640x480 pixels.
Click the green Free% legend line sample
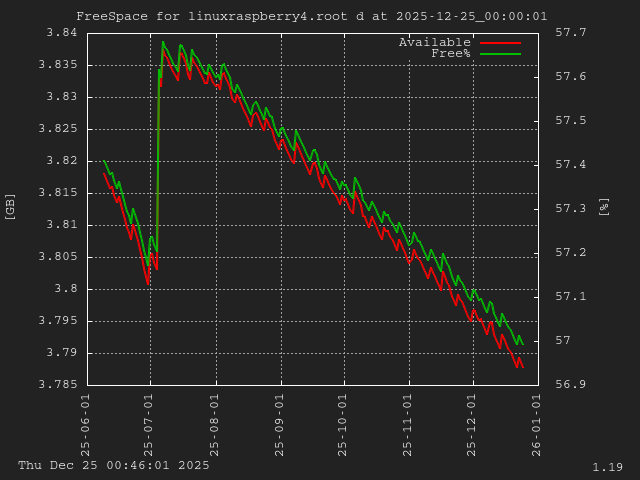click(x=500, y=54)
